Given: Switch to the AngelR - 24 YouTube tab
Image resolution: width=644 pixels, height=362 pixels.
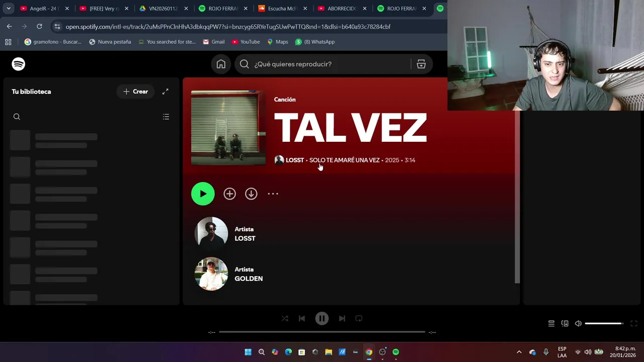Looking at the screenshot, I should click(44, 9).
